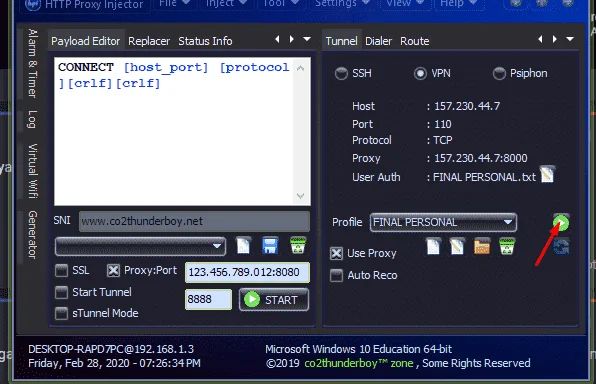Open the Profile dropdown FINAL PERSONAL
Screen dimensions: 596x384
(443, 222)
